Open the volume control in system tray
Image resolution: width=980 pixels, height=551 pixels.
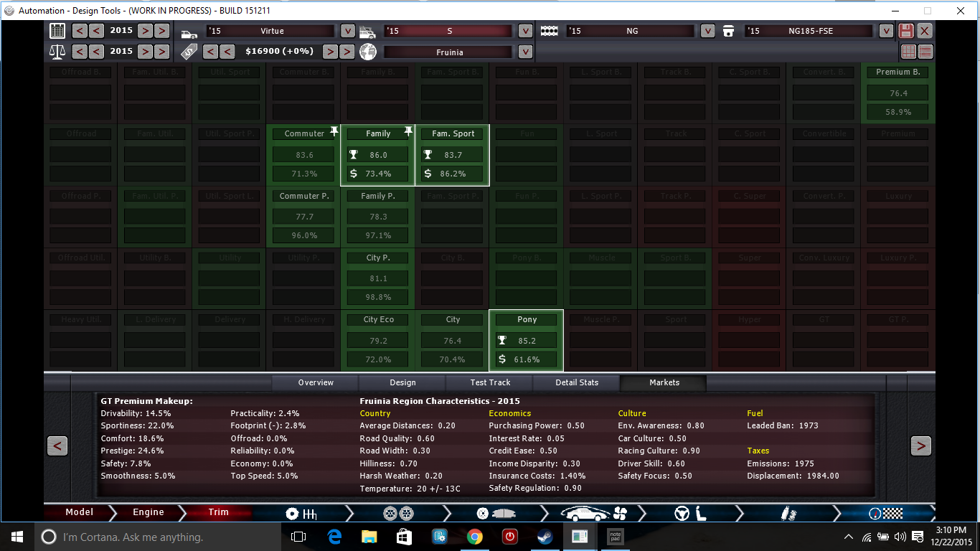[x=900, y=537]
